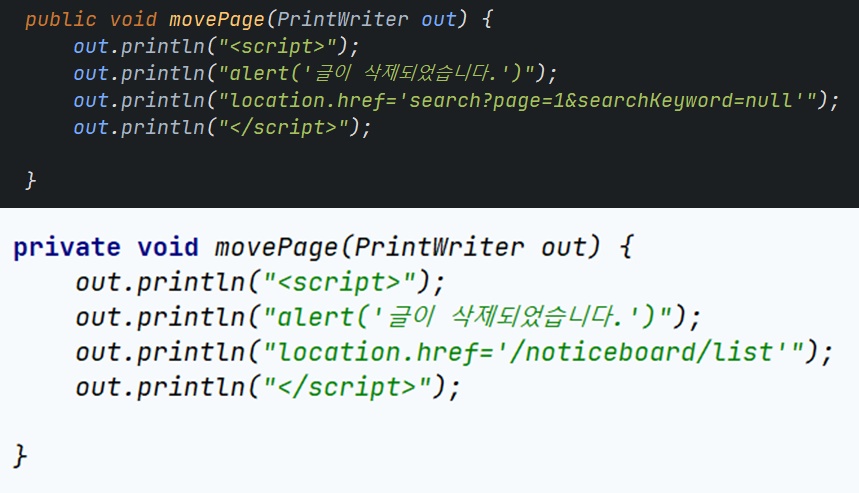
Task: Click PrintWriter parameter type in the dark snippet
Action: (x=342, y=20)
